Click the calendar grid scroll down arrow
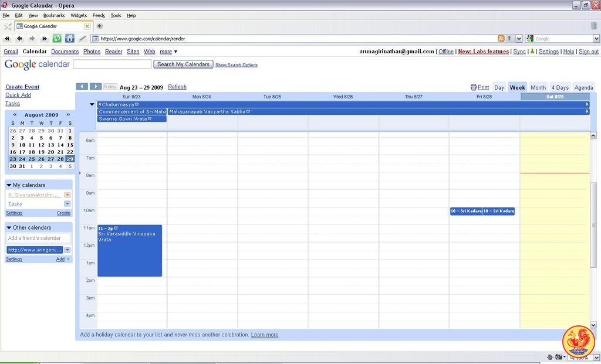Image resolution: width=601 pixels, height=364 pixels. pos(593,325)
